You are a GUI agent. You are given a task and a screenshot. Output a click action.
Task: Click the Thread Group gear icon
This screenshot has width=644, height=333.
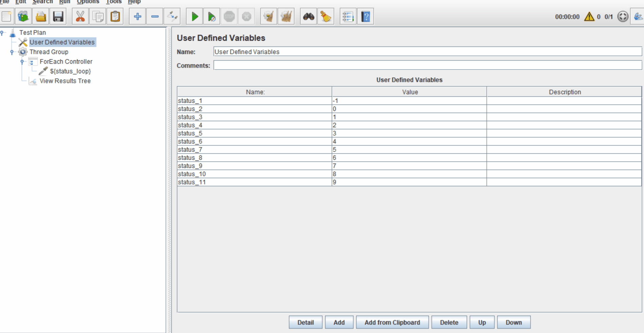click(x=23, y=52)
